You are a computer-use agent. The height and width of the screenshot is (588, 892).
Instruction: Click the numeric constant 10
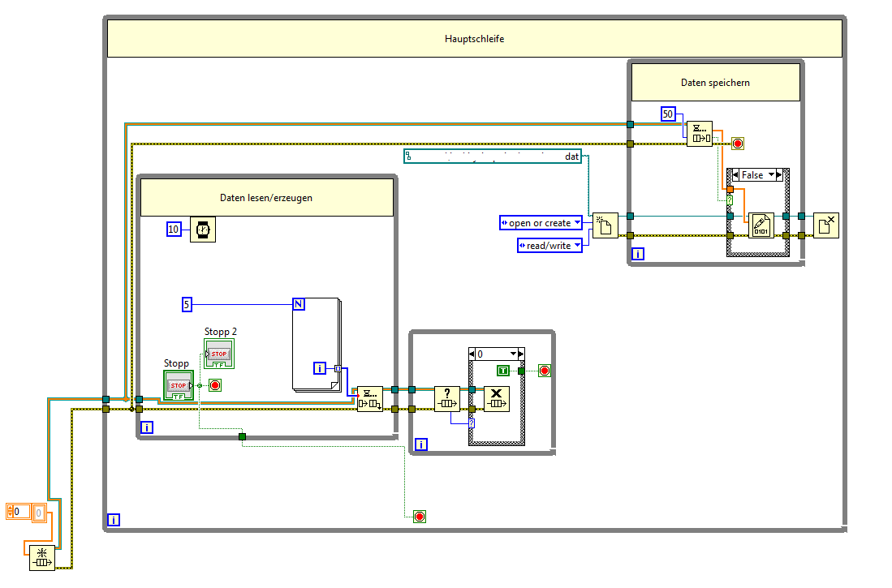tap(174, 230)
